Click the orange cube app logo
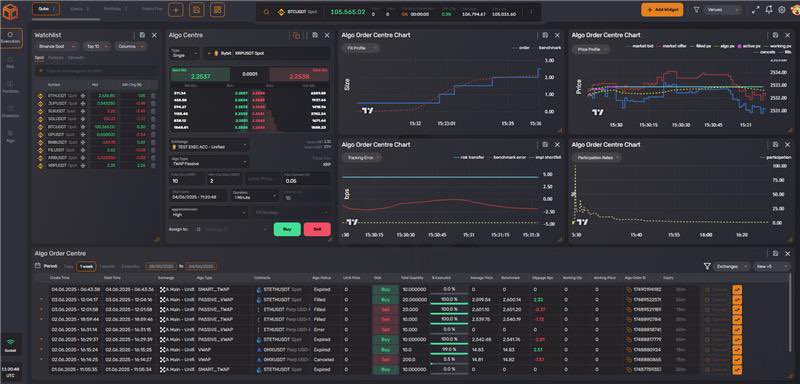The height and width of the screenshot is (384, 800). [10, 11]
